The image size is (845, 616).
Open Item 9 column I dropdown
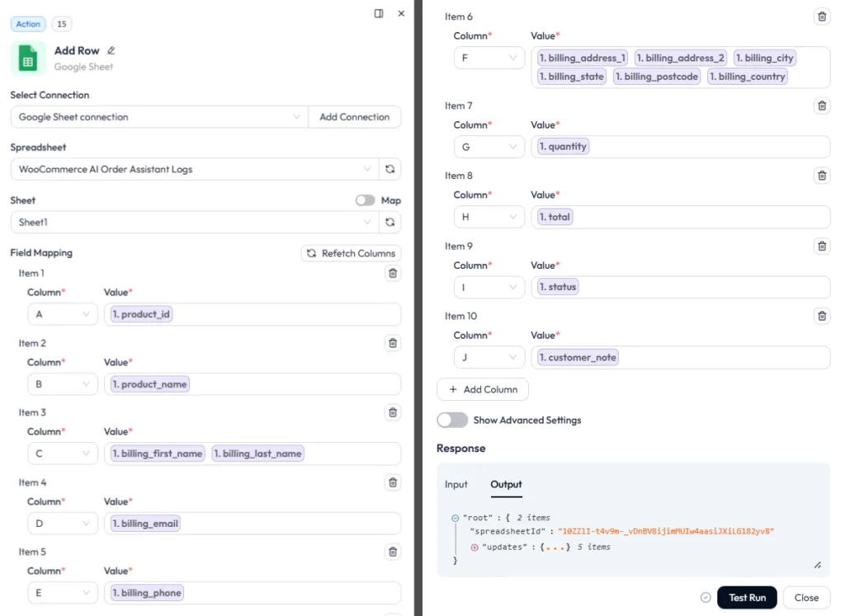(489, 288)
